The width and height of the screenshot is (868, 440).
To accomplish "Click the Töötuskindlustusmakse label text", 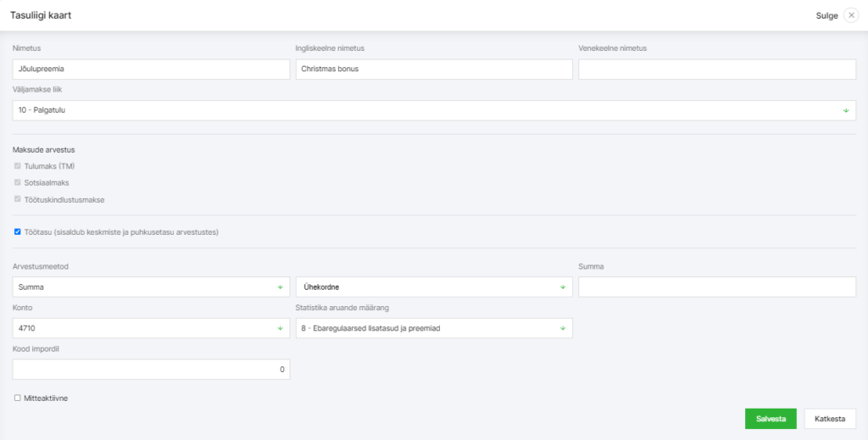I will 64,200.
